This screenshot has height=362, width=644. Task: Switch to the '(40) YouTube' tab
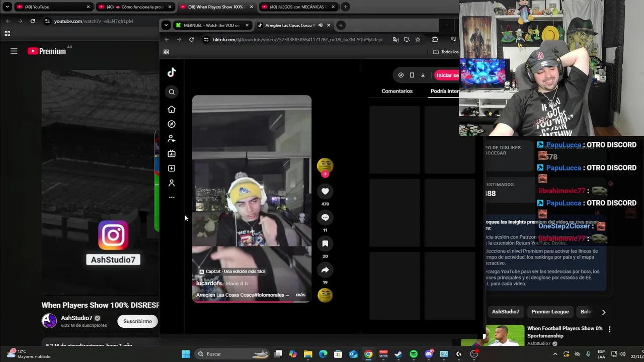(53, 7)
